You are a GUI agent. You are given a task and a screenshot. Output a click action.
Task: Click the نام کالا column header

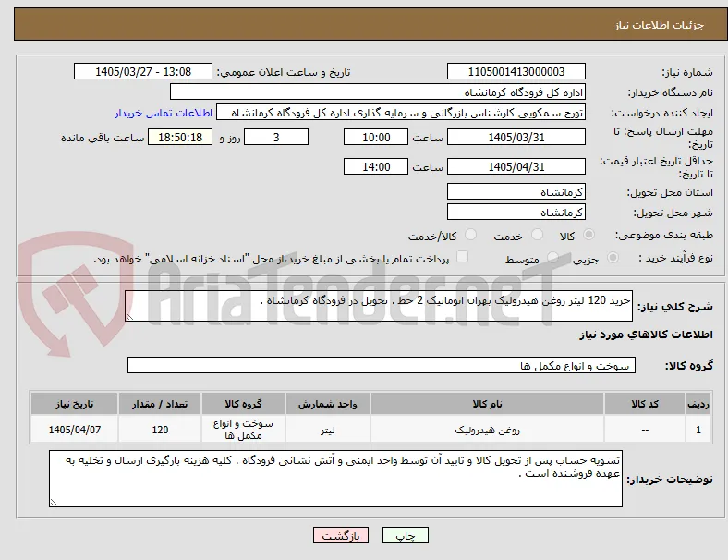point(487,404)
